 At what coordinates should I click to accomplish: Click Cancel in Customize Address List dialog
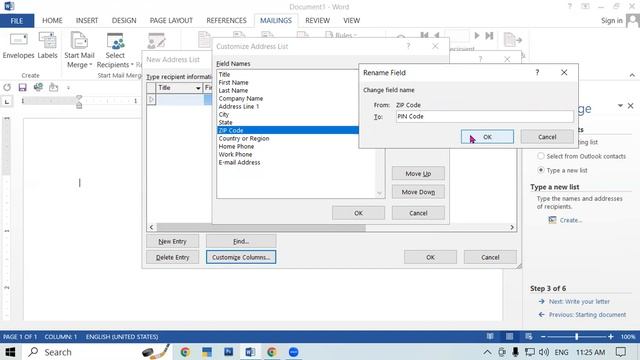[x=418, y=213]
